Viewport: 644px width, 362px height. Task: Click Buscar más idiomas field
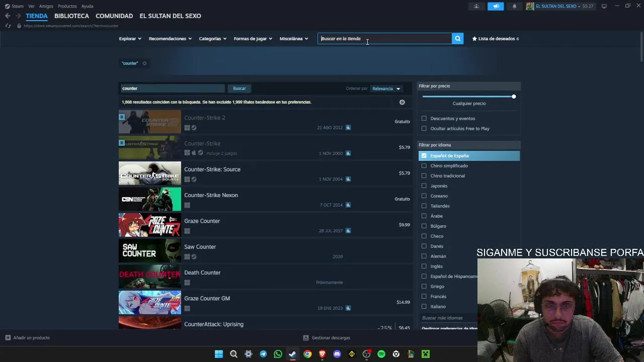[448, 318]
